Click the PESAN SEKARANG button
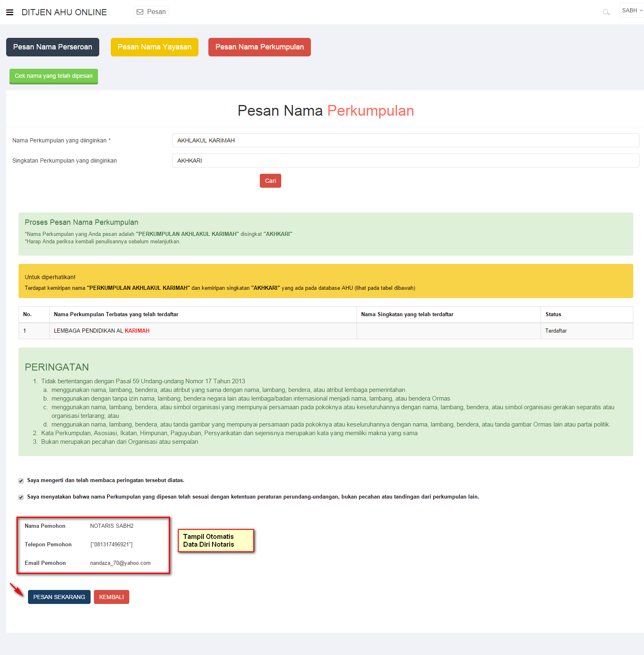Viewport: 644px width, 655px height. pos(59,597)
